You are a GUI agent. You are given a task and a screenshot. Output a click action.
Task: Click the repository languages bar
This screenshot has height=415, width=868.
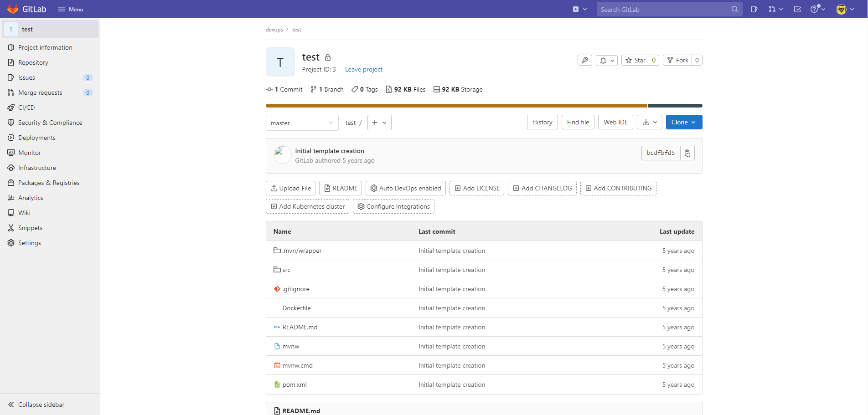click(484, 106)
